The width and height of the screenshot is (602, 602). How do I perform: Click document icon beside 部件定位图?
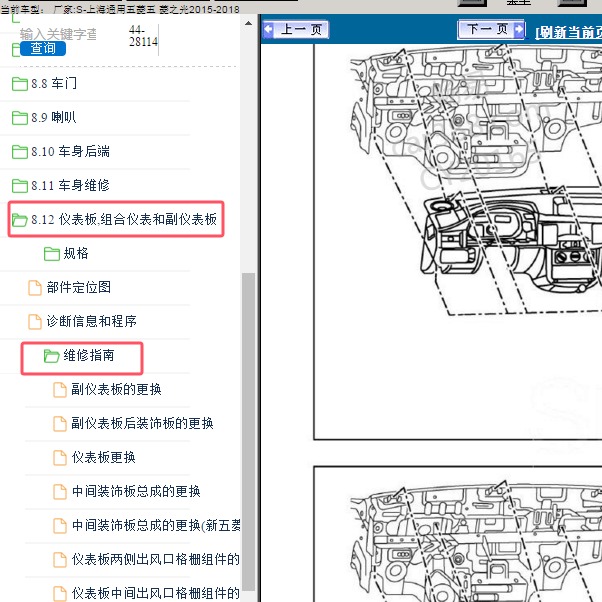point(35,288)
